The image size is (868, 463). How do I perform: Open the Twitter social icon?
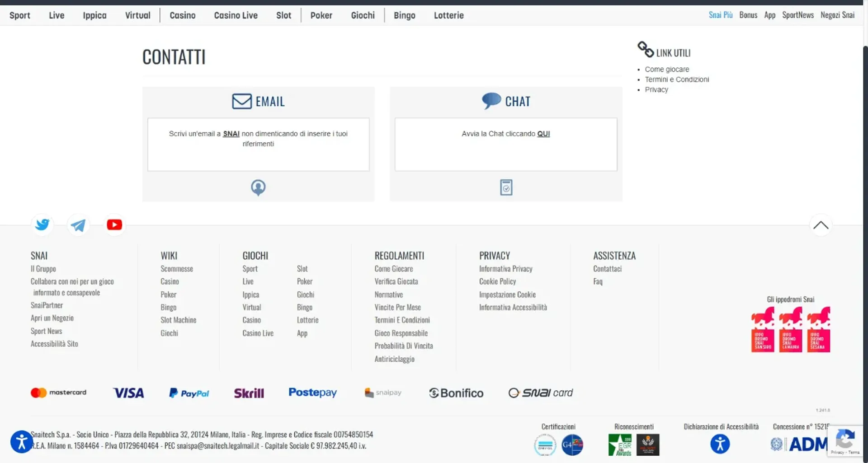coord(42,224)
